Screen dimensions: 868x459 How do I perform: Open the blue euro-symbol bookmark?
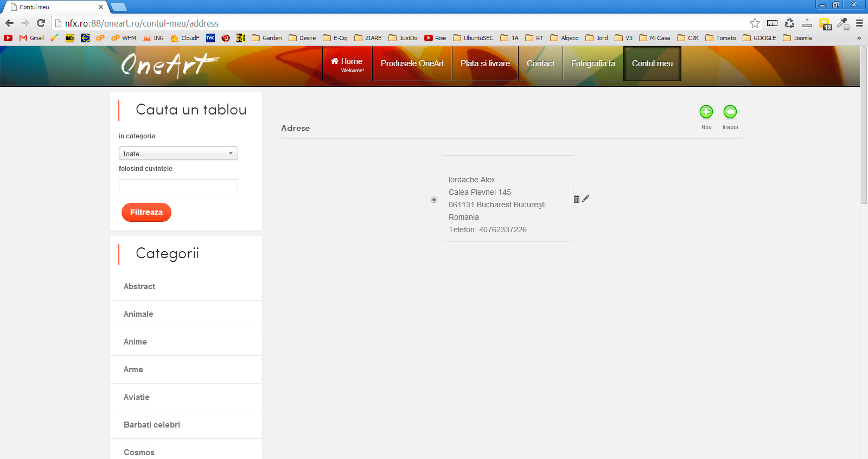(x=85, y=38)
